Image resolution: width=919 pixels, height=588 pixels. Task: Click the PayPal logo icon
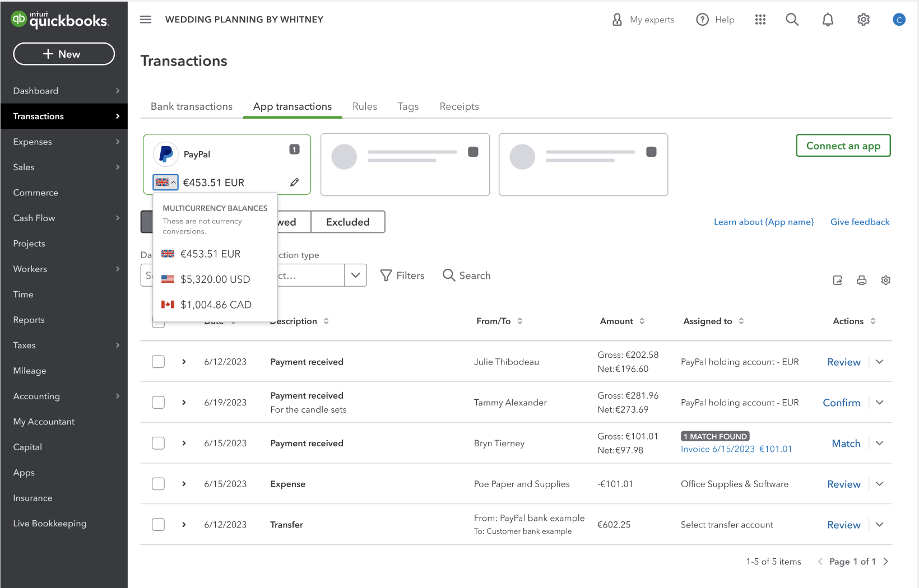tap(166, 154)
